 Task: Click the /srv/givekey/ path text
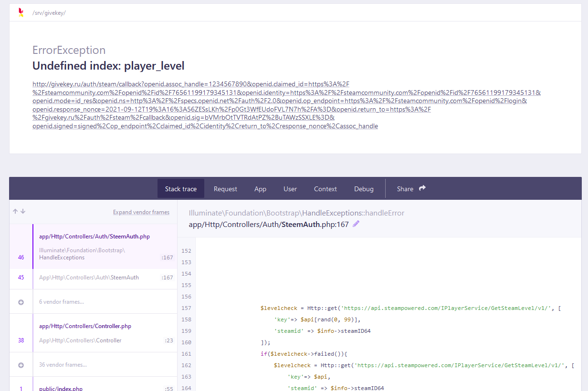(x=49, y=13)
